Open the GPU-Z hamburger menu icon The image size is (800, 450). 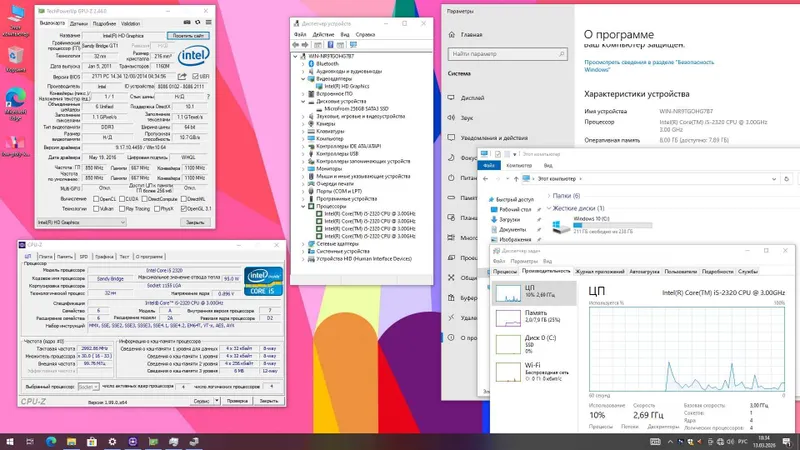[208, 22]
